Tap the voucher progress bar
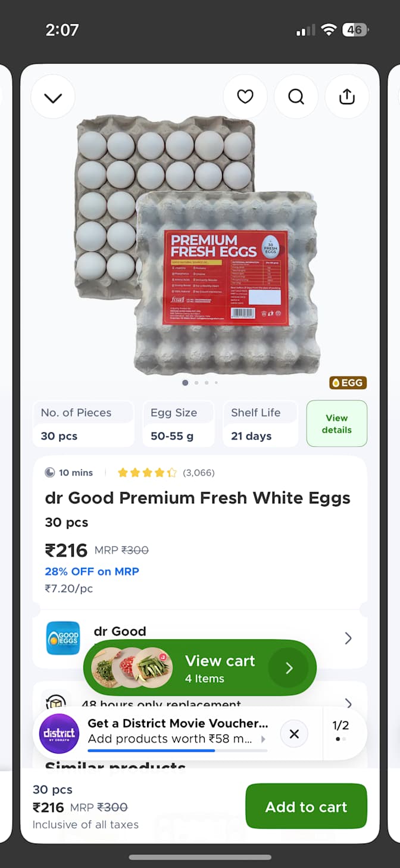The height and width of the screenshot is (868, 400). [177, 751]
